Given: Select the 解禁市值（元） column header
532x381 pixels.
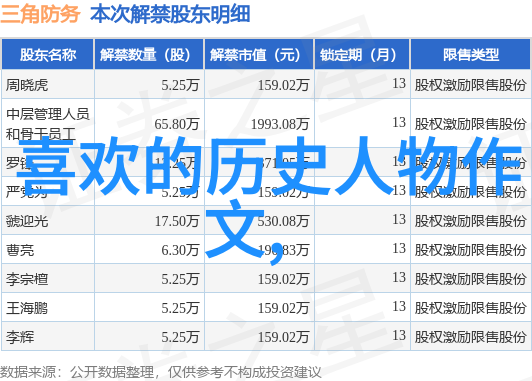Looking at the screenshot, I should pyautogui.click(x=259, y=55).
